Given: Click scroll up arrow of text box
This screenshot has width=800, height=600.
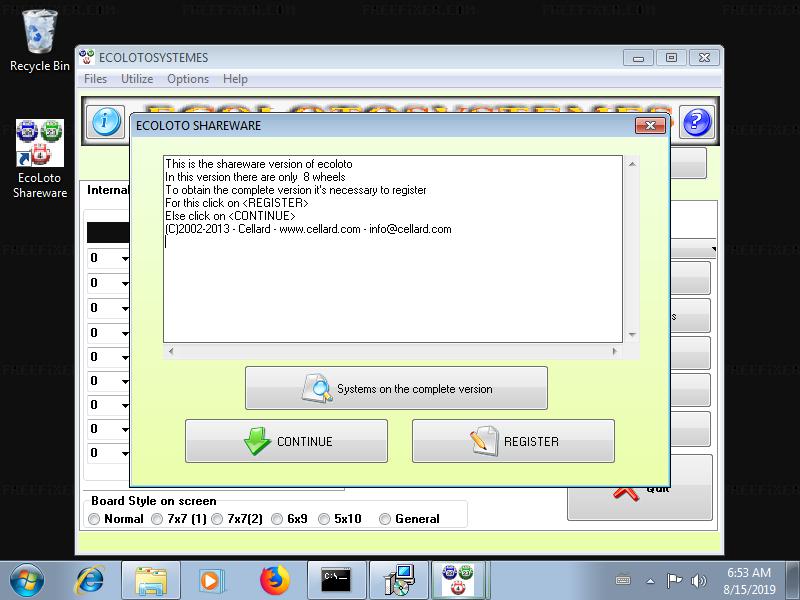Looking at the screenshot, I should (x=632, y=164).
